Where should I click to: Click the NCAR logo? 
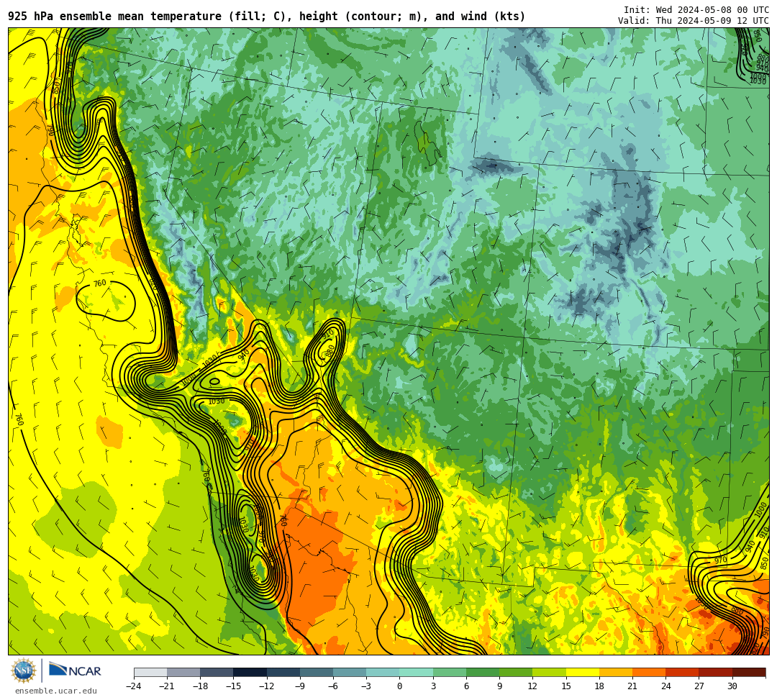point(75,671)
